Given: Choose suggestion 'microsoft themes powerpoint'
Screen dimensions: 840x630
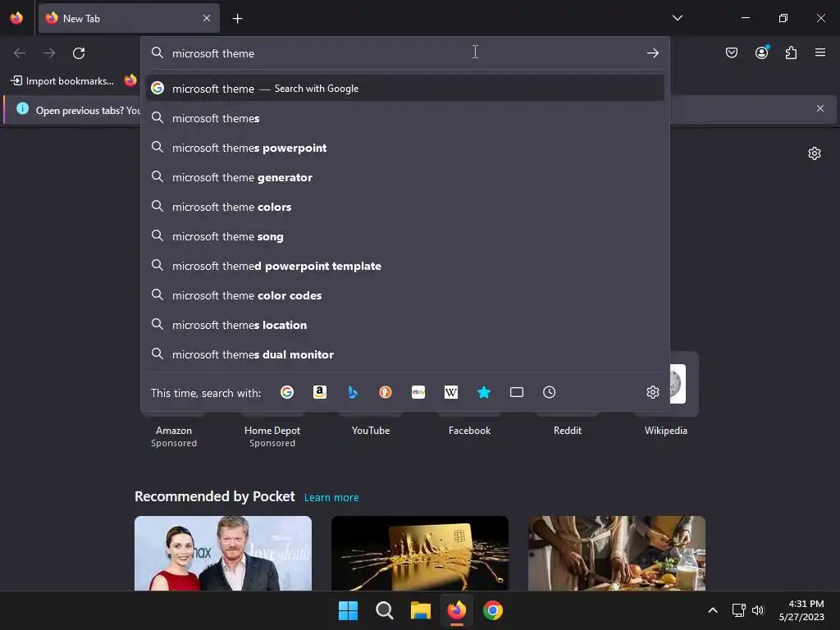Looking at the screenshot, I should [x=405, y=148].
